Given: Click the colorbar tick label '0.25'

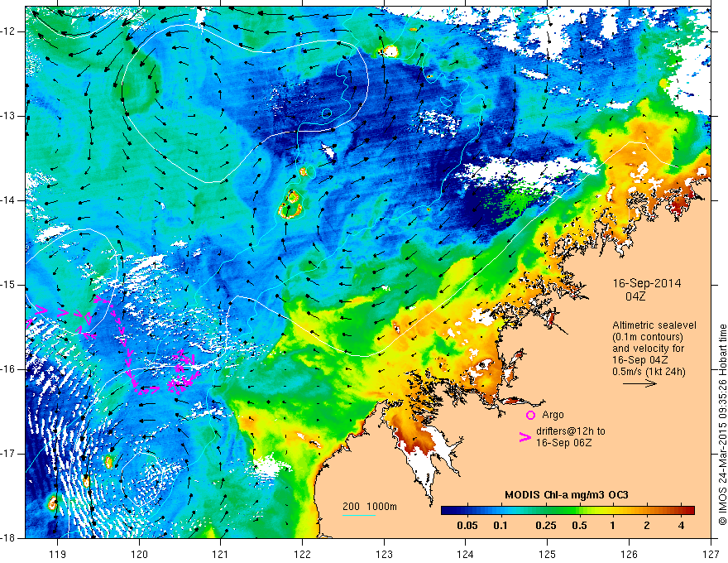Looking at the screenshot, I should [x=545, y=526].
